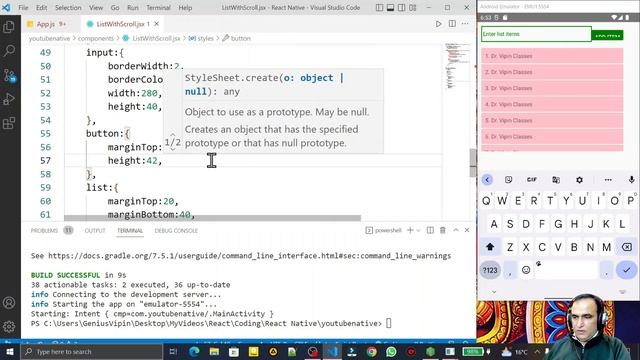640x360 pixels.
Task: Click the editor horizontal scrollbar
Action: (212, 218)
